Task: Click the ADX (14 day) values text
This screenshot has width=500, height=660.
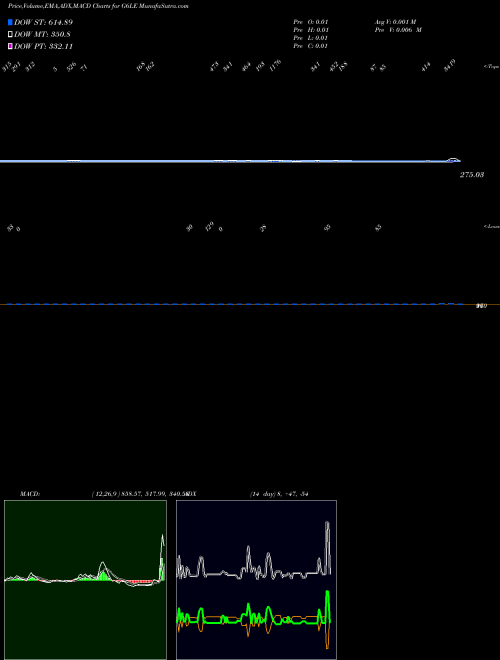Action: tap(279, 494)
